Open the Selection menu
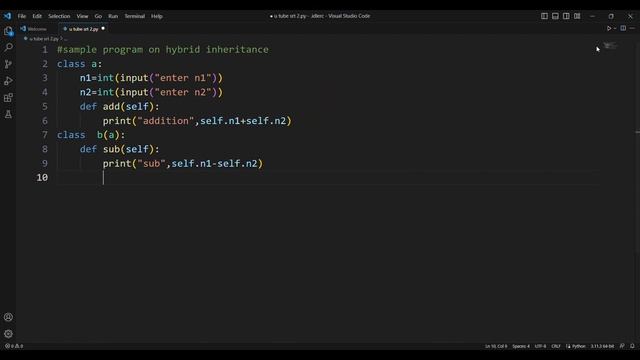Screen dimensions: 640x360 click(59, 16)
